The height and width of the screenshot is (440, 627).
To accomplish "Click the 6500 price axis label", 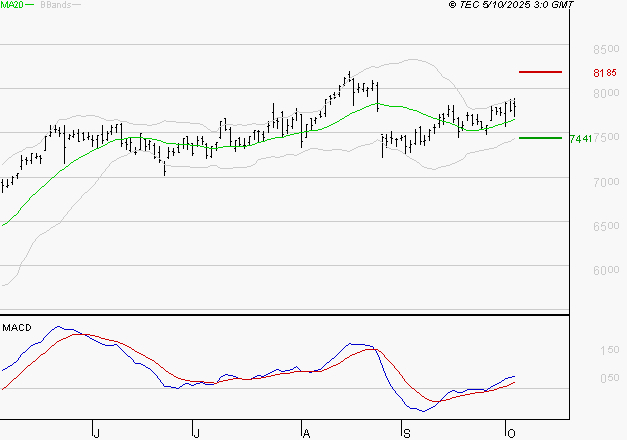I will click(606, 226).
